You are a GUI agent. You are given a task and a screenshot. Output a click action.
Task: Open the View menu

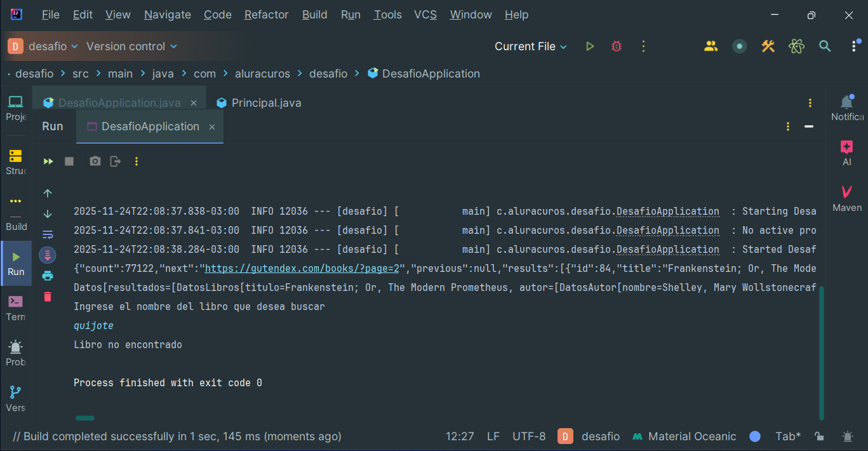pyautogui.click(x=118, y=15)
